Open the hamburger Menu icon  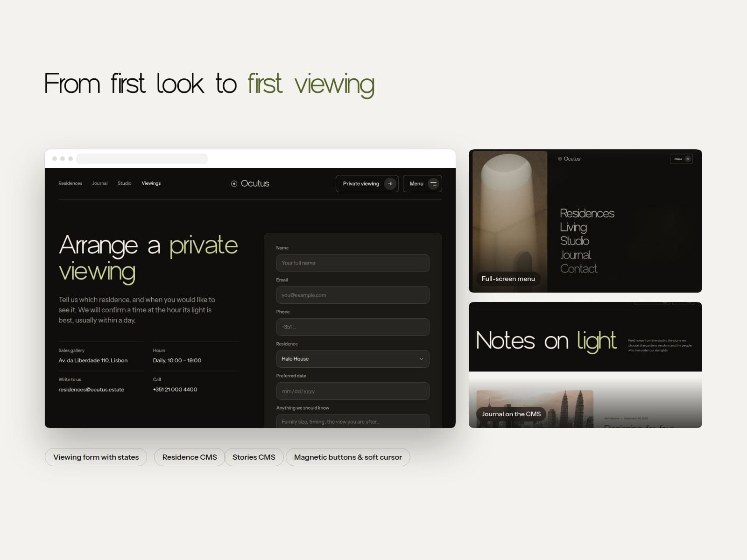(433, 184)
